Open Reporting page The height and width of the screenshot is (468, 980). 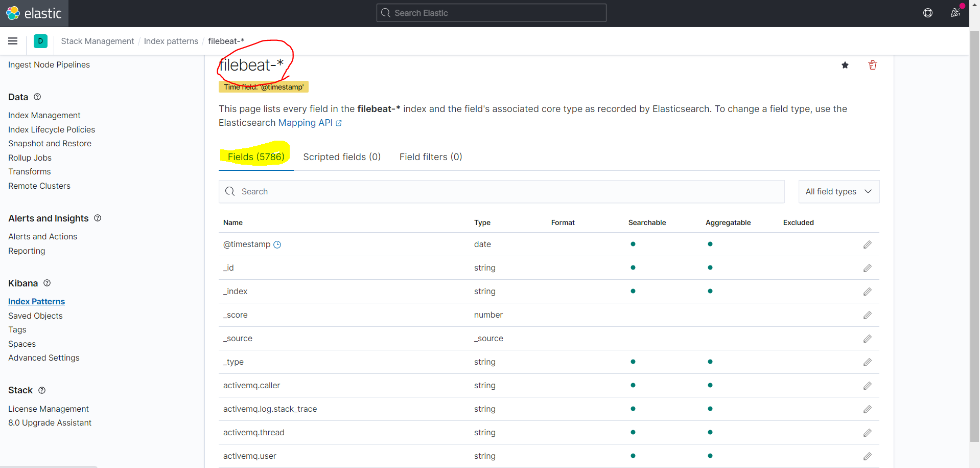[27, 251]
